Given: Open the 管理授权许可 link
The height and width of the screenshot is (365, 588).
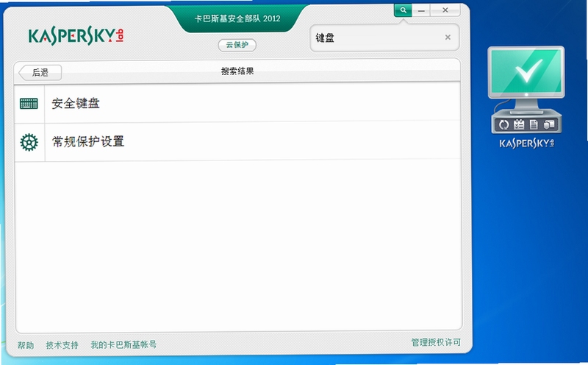Looking at the screenshot, I should click(436, 342).
